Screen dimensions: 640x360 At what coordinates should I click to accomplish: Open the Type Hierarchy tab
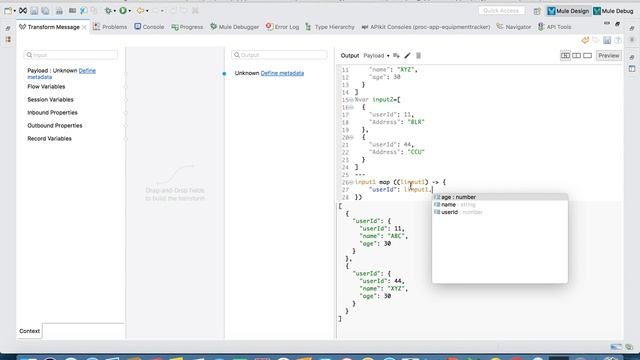click(x=330, y=27)
